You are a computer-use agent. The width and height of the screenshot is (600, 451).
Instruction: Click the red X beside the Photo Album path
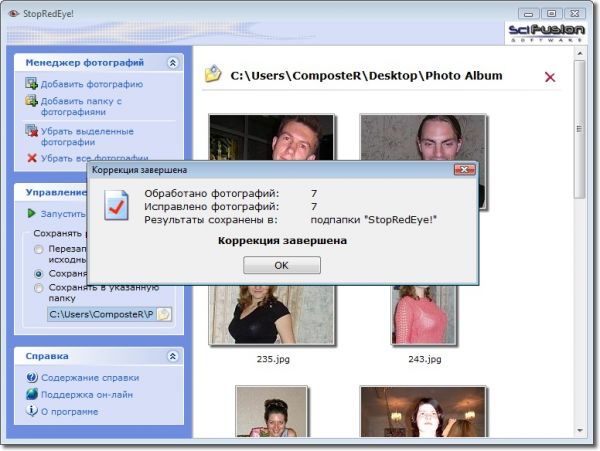(x=549, y=76)
